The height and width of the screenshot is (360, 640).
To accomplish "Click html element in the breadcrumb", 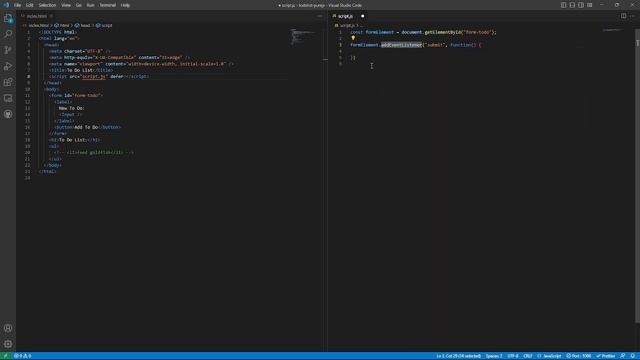I will coord(62,25).
